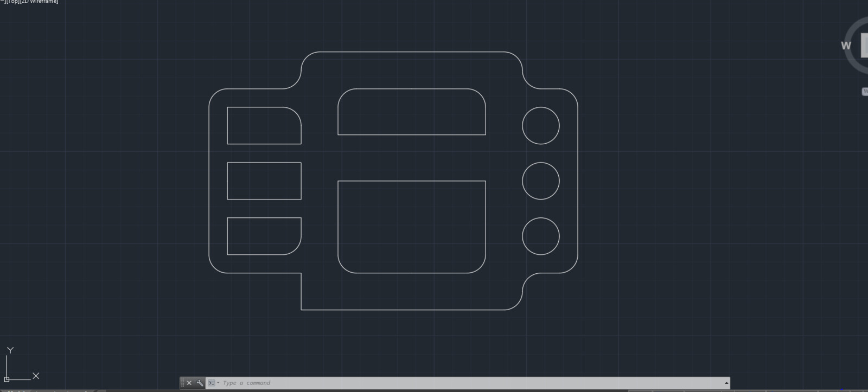This screenshot has height=392, width=868.
Task: Expand command history with the up arrow
Action: click(x=726, y=383)
